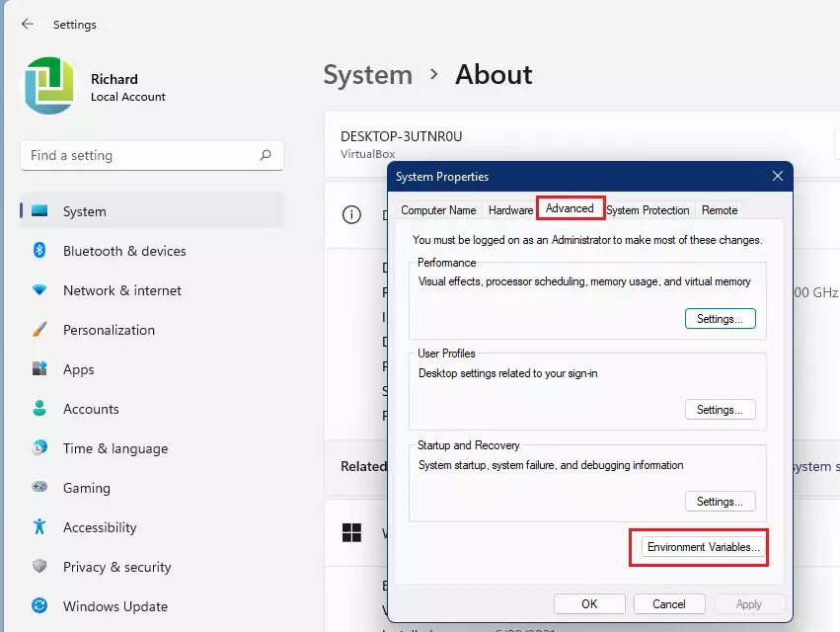
Task: Open Environment Variables button
Action: (x=704, y=547)
